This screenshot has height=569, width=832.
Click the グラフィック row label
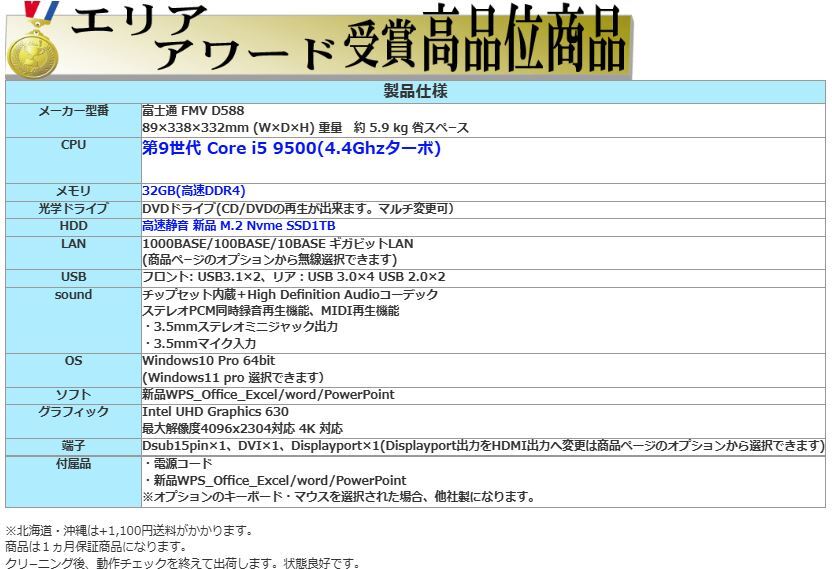click(x=73, y=412)
